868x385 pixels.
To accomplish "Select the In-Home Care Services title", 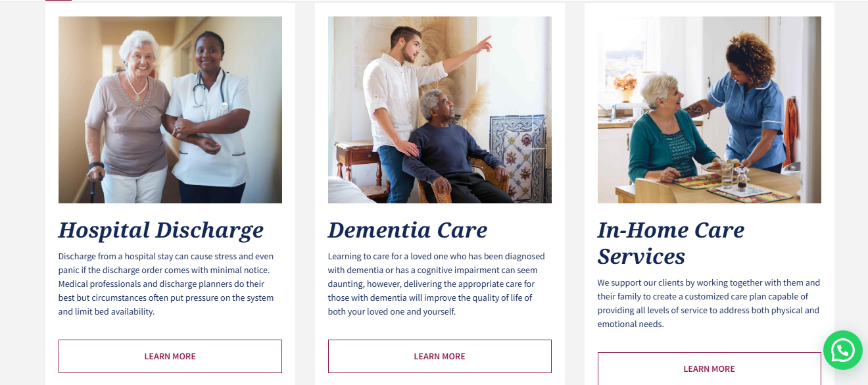I will click(671, 243).
